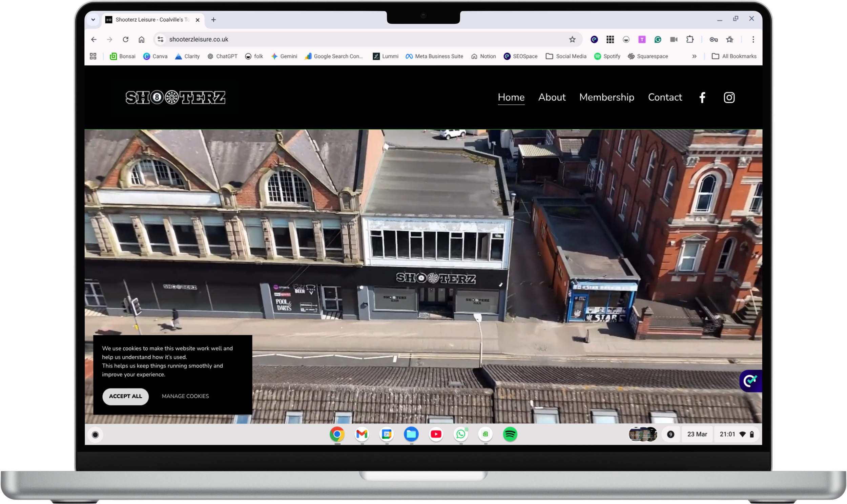The image size is (847, 504).
Task: Launch WhatsApp from the shelf
Action: pyautogui.click(x=460, y=434)
